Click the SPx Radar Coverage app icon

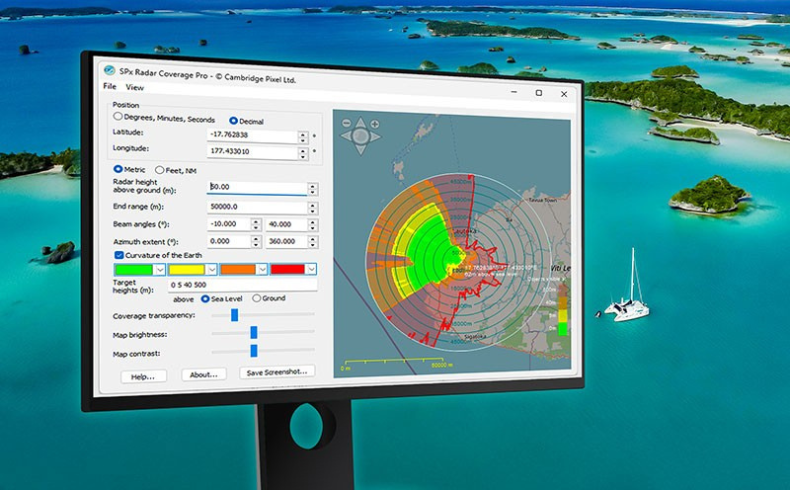110,70
